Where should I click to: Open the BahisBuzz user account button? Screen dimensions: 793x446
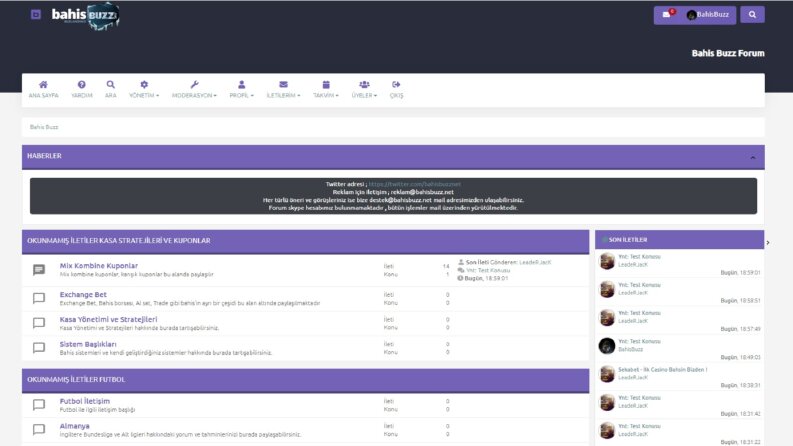(x=708, y=15)
